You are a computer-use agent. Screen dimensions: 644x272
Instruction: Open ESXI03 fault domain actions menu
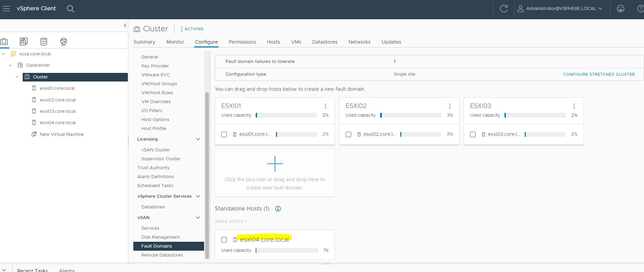(574, 106)
